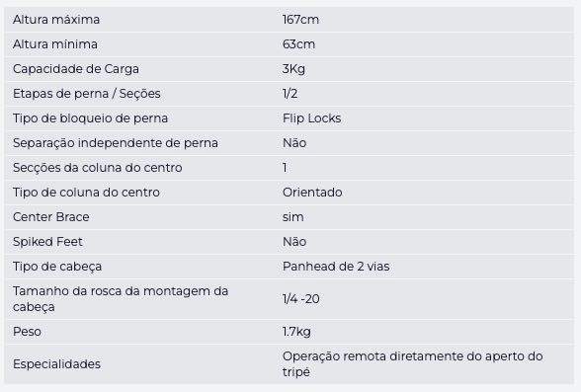The image size is (581, 392).
Task: Select the Altura máxima label
Action: (x=56, y=19)
